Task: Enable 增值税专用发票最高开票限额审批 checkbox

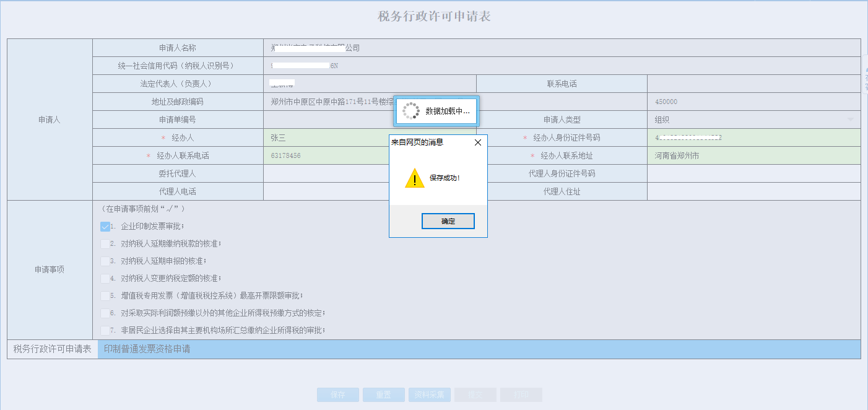Action: point(104,295)
